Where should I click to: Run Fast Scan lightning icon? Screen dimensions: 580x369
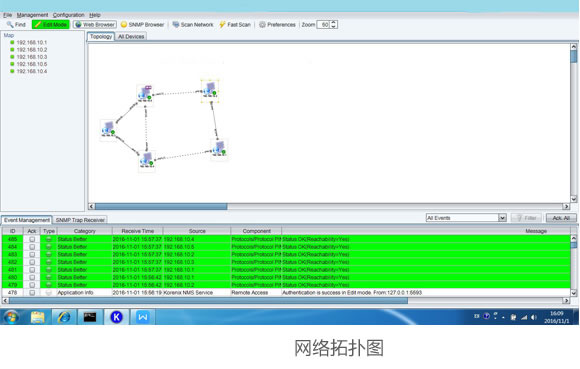[x=222, y=24]
